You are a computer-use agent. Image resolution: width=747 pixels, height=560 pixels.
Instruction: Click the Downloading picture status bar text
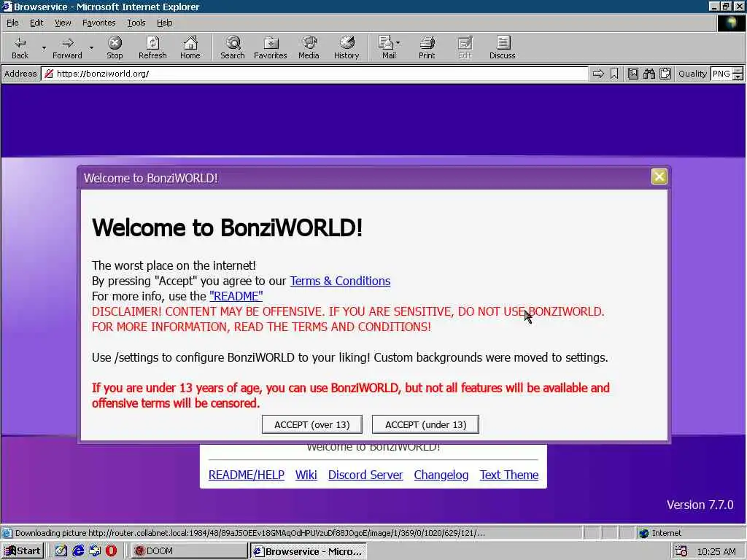click(249, 533)
